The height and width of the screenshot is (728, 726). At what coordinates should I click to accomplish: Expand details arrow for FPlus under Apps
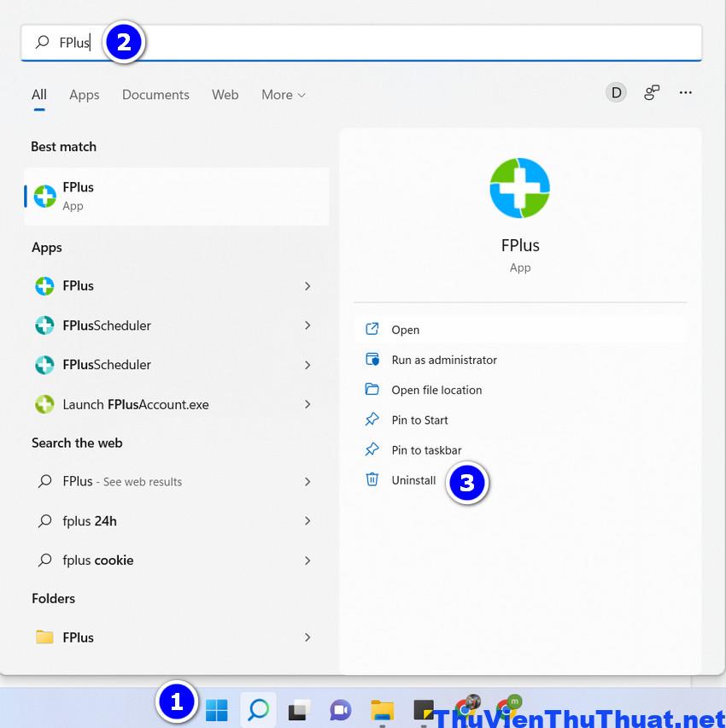pyautogui.click(x=307, y=286)
